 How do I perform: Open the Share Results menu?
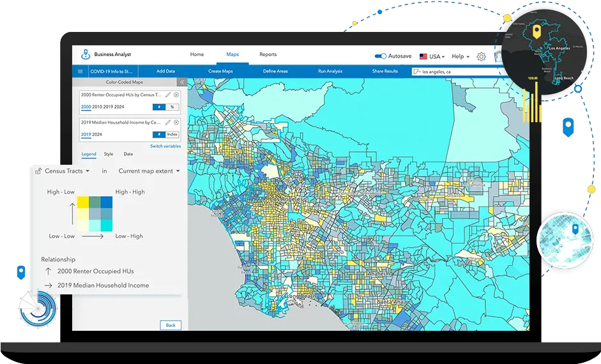(385, 72)
